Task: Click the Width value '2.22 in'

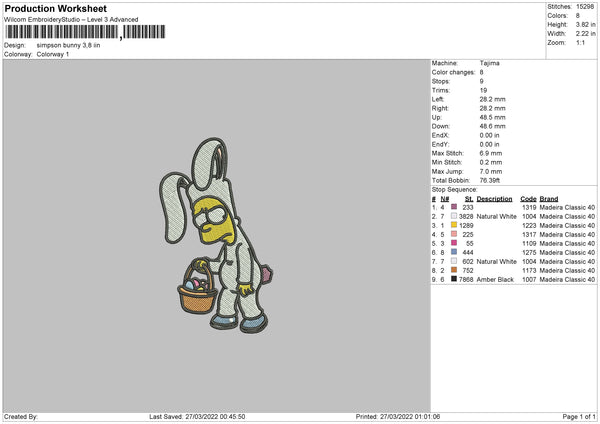Action: click(x=586, y=34)
